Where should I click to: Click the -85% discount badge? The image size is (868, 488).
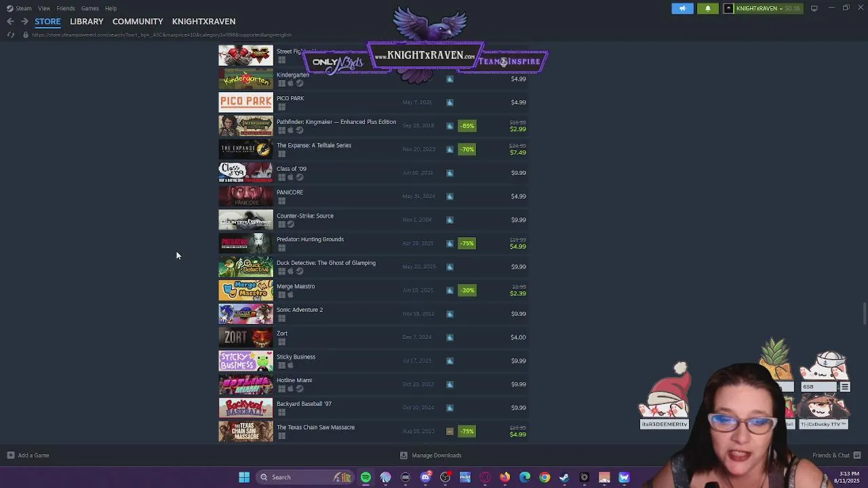coord(467,126)
